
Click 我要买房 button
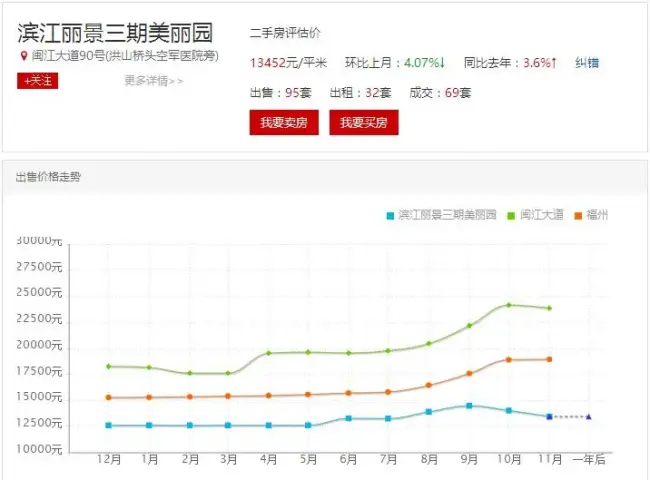[364, 122]
